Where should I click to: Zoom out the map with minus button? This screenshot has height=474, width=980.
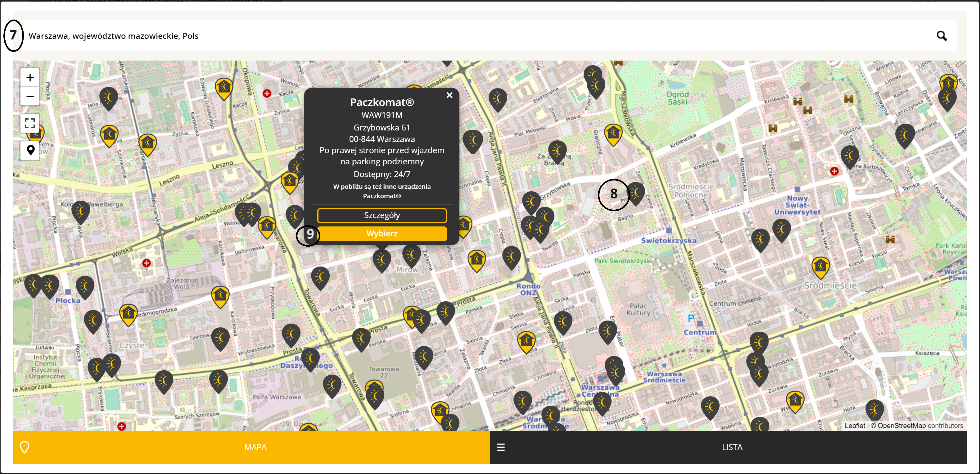click(x=30, y=97)
